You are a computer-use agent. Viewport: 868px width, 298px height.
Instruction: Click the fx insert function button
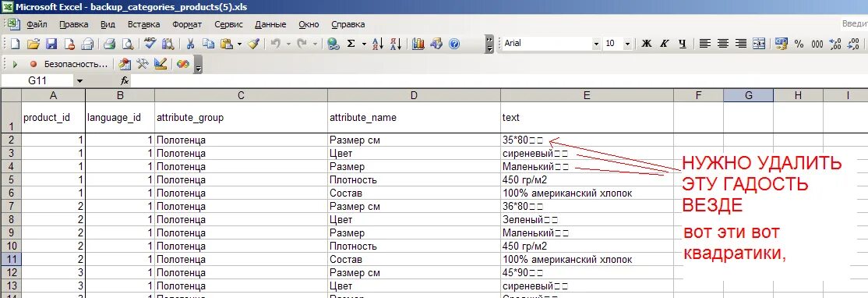pyautogui.click(x=125, y=81)
